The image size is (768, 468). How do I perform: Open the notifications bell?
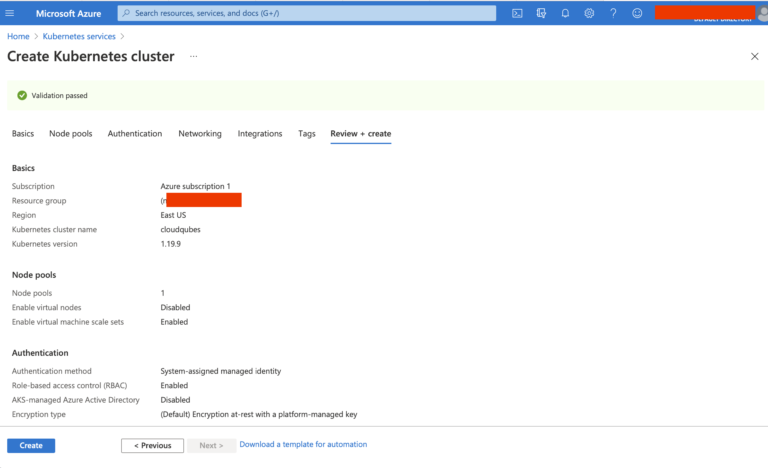[x=565, y=13]
